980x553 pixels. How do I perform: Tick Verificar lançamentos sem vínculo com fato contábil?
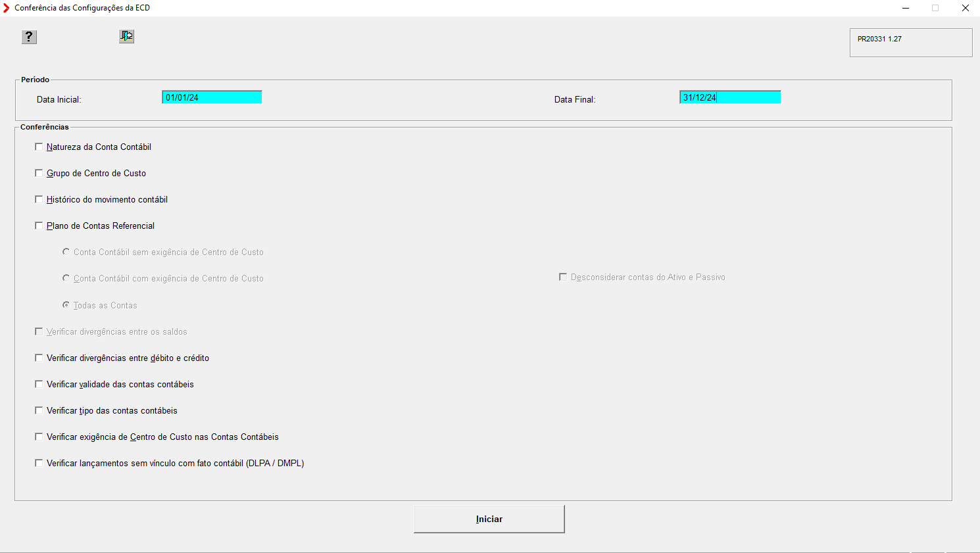39,463
